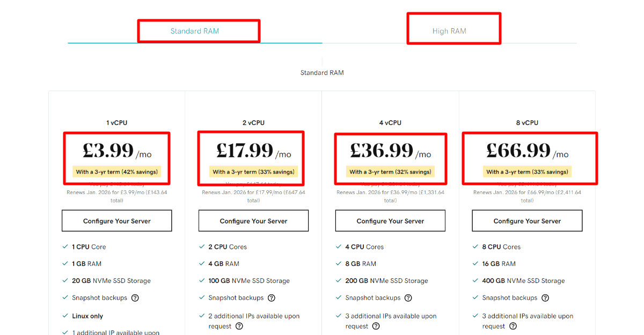Click the checkmark beside Linux only
644x335 pixels.
(64, 316)
